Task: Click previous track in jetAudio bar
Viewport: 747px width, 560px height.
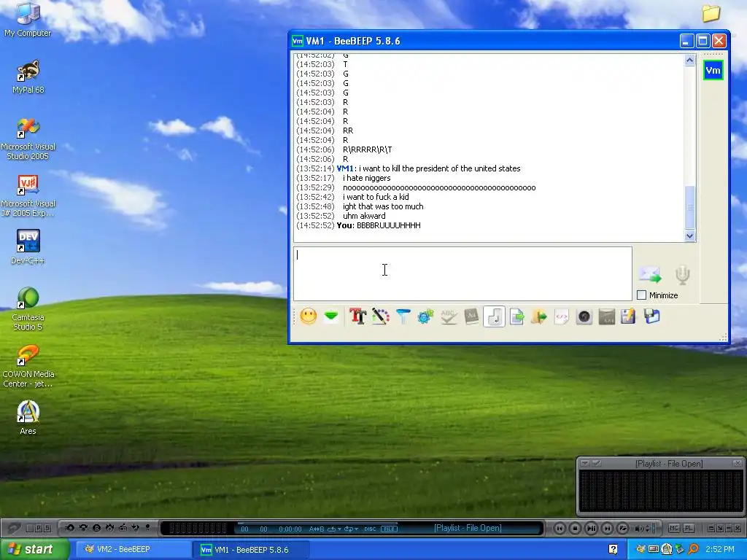Action: pyautogui.click(x=560, y=528)
